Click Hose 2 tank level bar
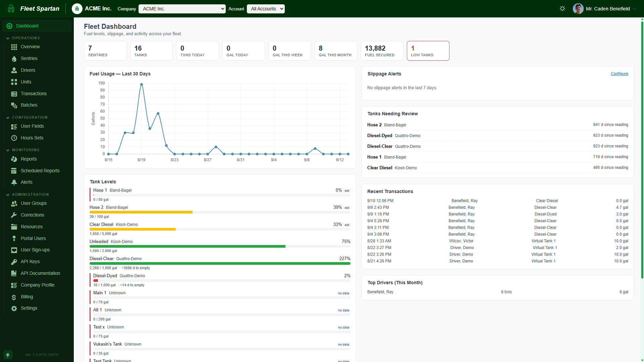 pyautogui.click(x=220, y=212)
